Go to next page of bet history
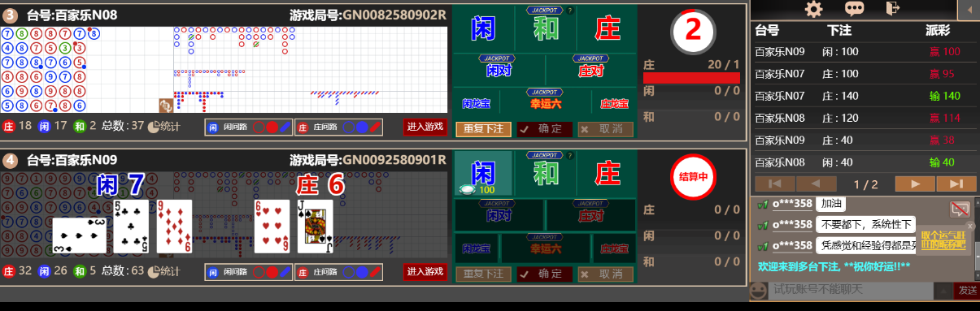 coord(916,184)
